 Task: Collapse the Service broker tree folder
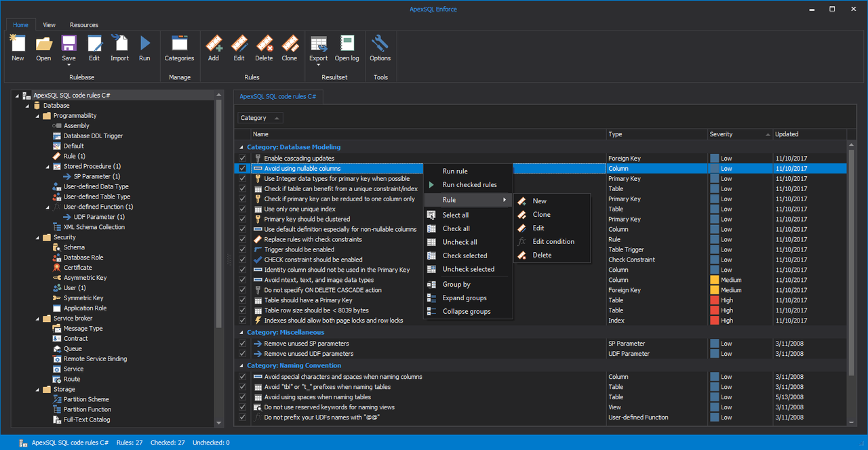[38, 319]
